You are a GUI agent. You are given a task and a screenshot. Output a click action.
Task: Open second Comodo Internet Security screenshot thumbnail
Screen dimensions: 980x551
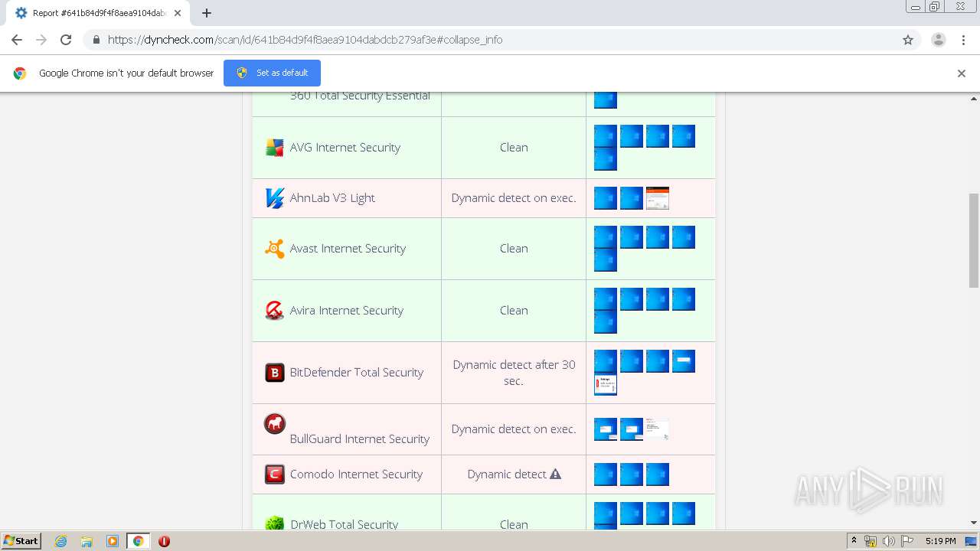(632, 474)
